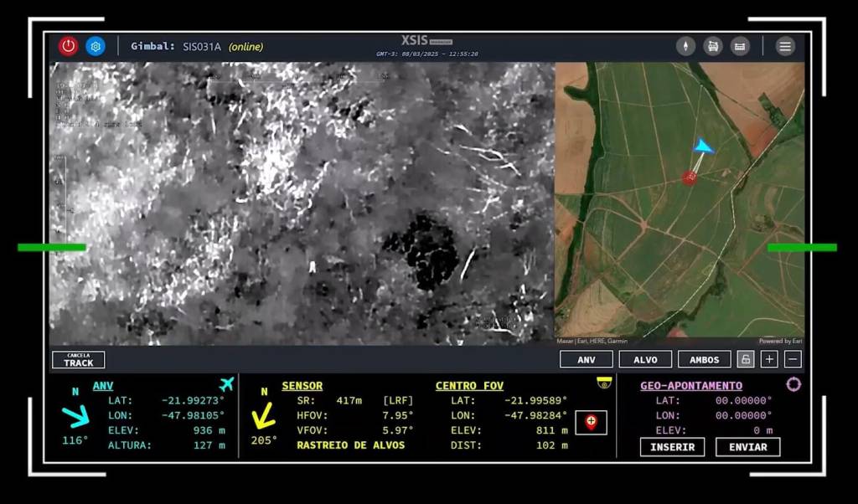Viewport: 858px width, 504px height.
Task: Click the red target marker pin icon
Action: (x=592, y=423)
